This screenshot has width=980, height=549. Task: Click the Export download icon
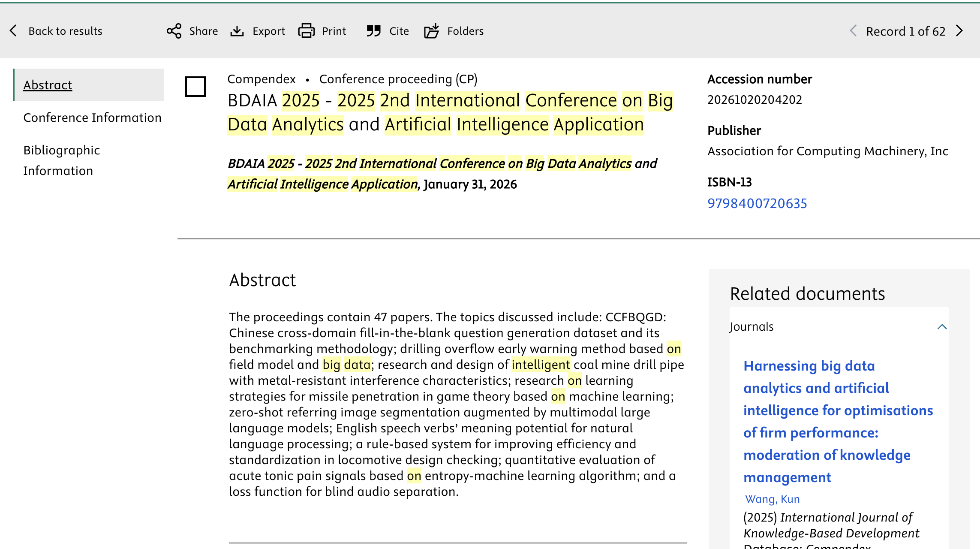point(237,31)
